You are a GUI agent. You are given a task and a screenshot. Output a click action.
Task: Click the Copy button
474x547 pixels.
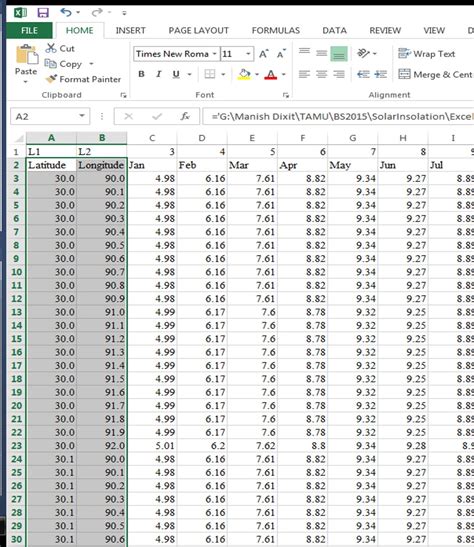click(63, 64)
